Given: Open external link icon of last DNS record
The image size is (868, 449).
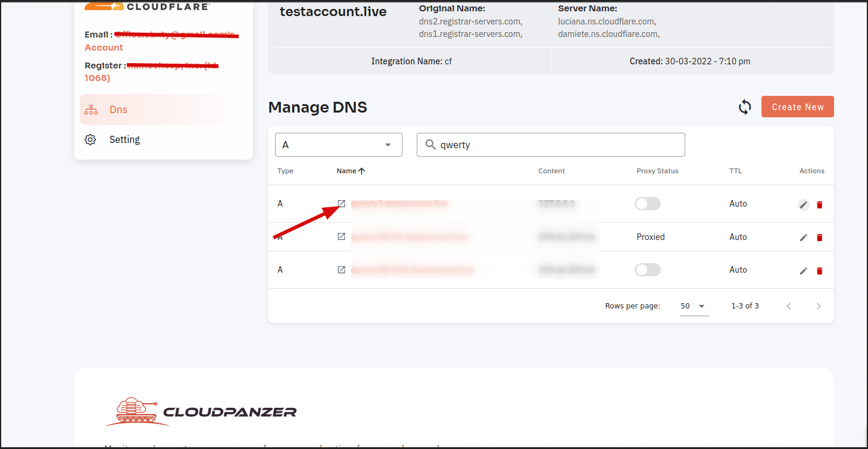Looking at the screenshot, I should [341, 270].
